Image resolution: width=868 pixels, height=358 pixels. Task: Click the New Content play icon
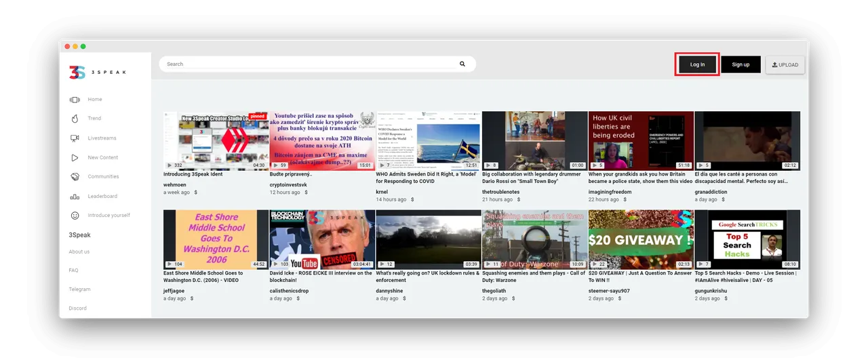point(75,157)
